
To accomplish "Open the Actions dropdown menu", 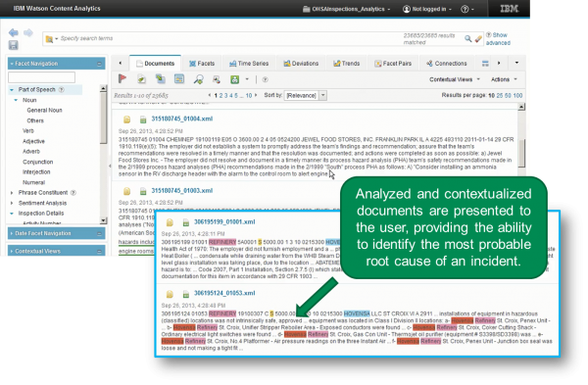I will click(x=504, y=79).
